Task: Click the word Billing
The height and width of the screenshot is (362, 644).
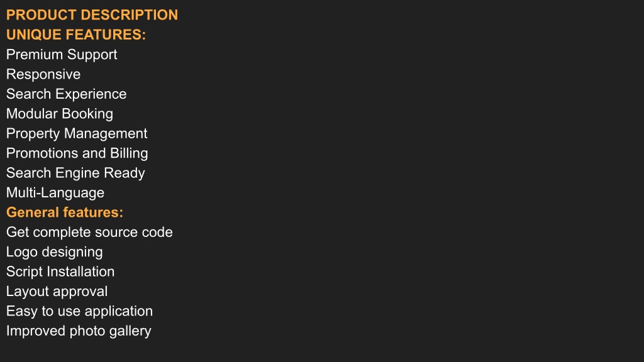Action: [x=129, y=153]
